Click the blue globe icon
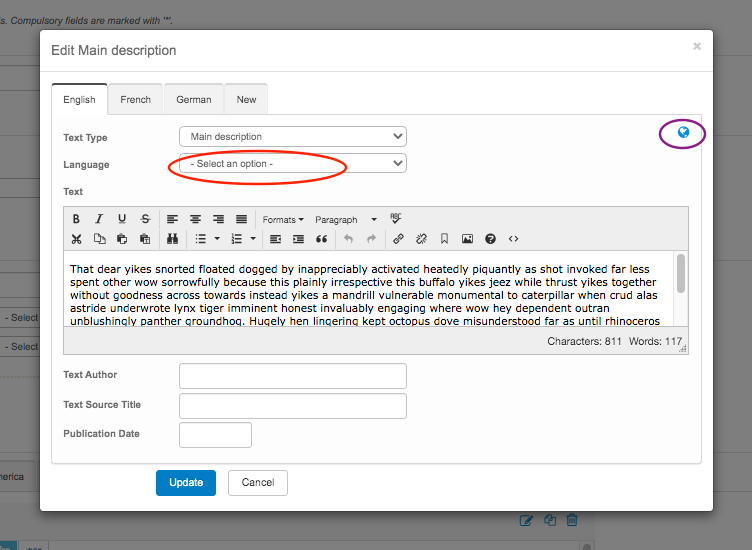 click(684, 132)
